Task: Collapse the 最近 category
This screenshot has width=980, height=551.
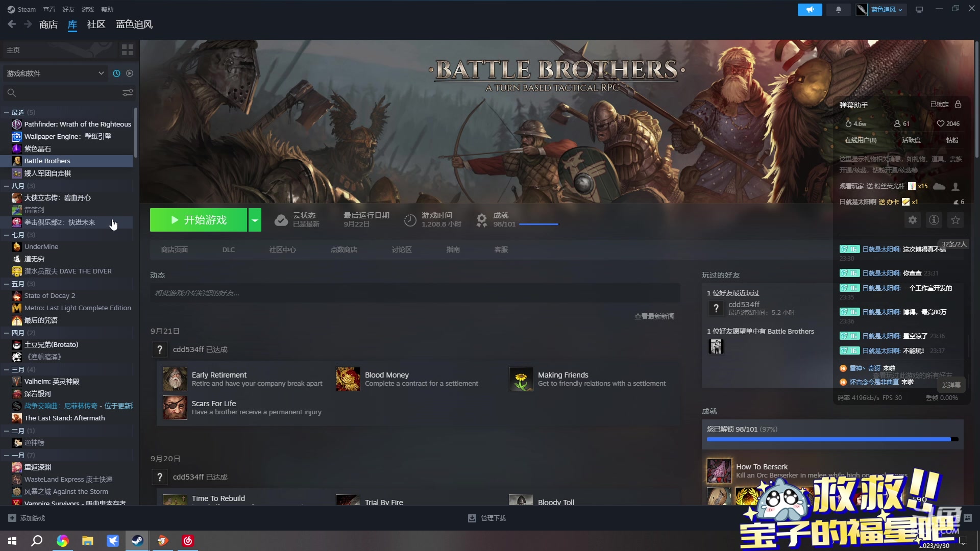Action: tap(7, 112)
